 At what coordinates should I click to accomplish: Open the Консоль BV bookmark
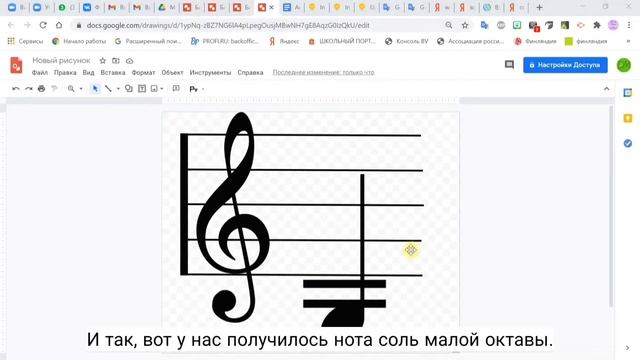[407, 41]
